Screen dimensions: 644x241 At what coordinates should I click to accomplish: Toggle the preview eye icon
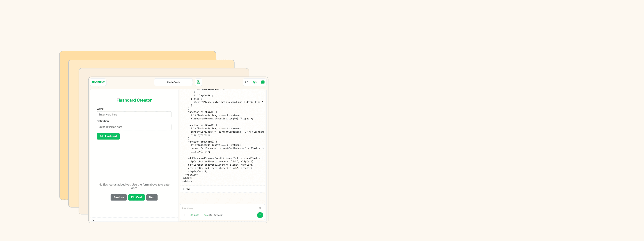click(x=254, y=82)
